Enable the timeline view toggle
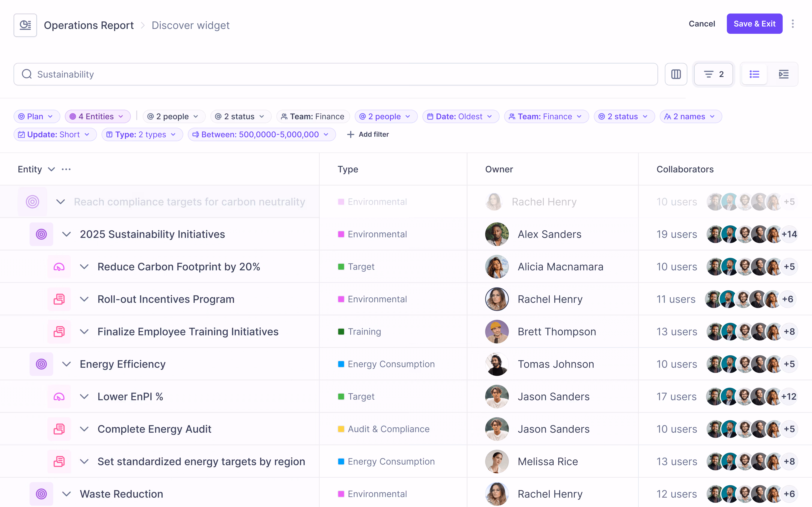 [x=784, y=74]
